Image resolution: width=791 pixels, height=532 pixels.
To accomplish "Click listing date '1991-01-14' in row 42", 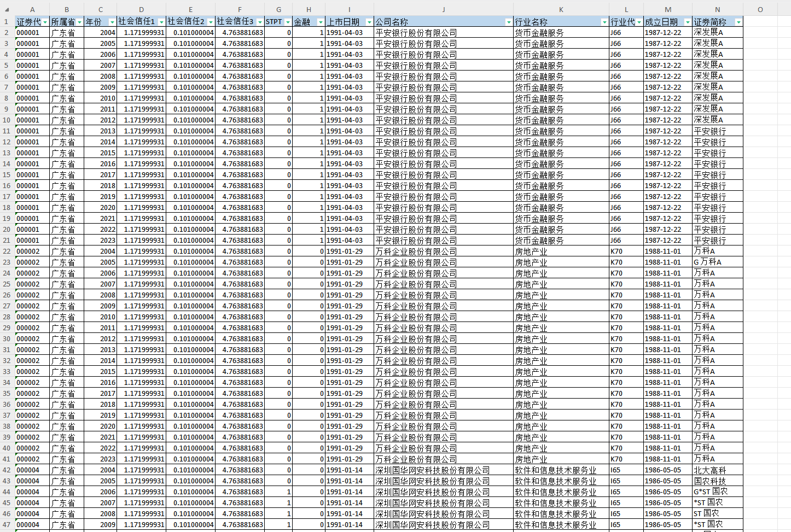I will [350, 470].
